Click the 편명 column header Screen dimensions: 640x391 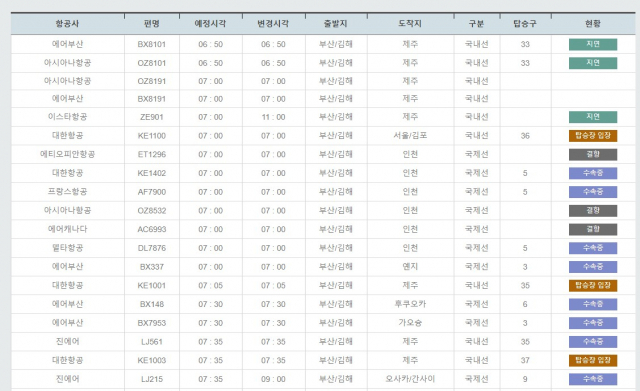click(x=152, y=24)
